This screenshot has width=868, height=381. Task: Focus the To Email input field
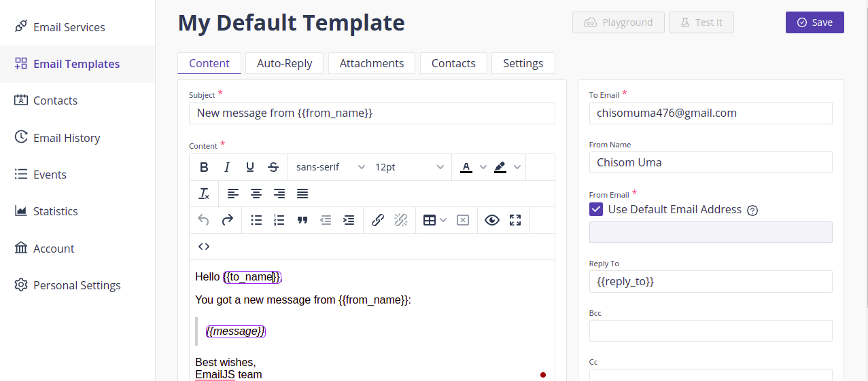[x=710, y=113]
